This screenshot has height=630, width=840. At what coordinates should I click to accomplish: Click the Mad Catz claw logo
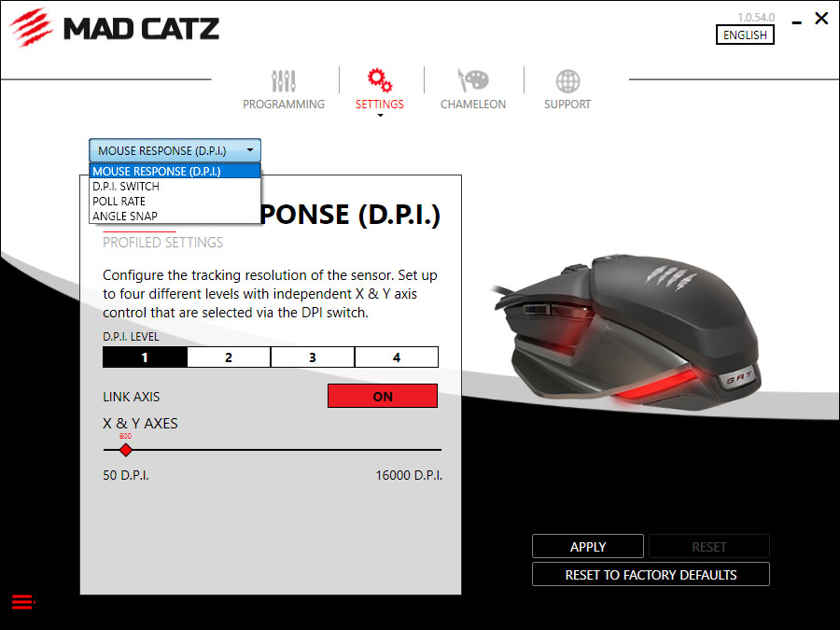coord(31,27)
